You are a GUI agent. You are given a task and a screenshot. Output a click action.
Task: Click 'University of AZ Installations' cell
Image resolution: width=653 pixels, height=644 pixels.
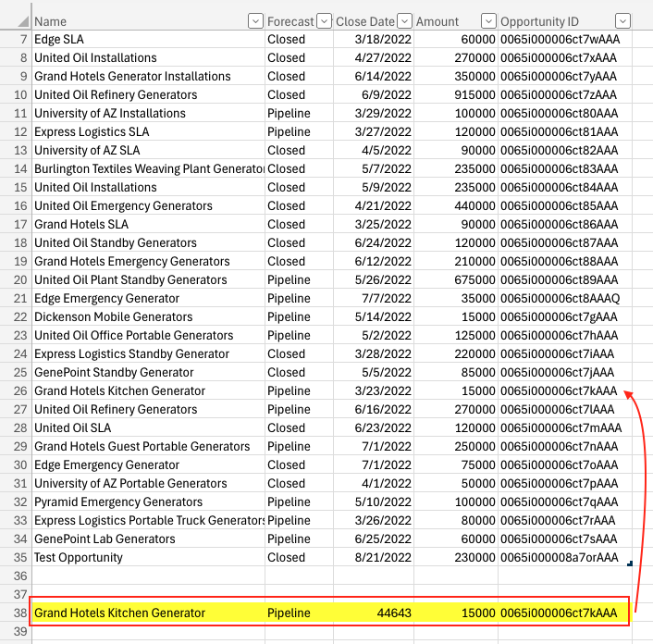(x=148, y=113)
